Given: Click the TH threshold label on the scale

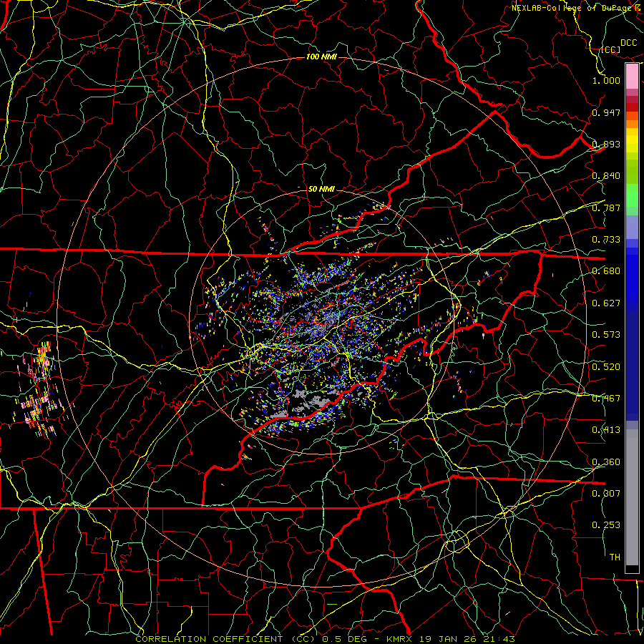Looking at the screenshot, I should click(615, 557).
